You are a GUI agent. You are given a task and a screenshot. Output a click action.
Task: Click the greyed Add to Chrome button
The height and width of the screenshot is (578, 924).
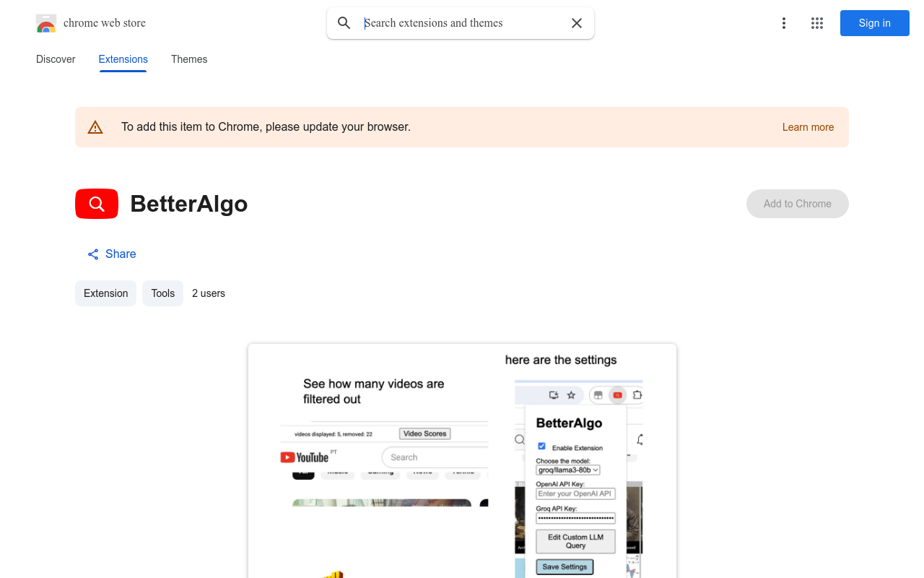[x=798, y=204]
